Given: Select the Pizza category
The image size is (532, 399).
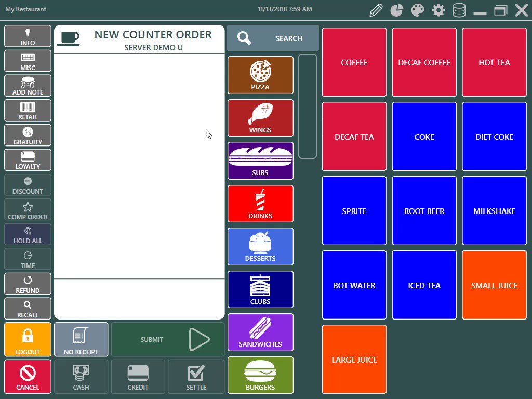Looking at the screenshot, I should click(x=260, y=75).
